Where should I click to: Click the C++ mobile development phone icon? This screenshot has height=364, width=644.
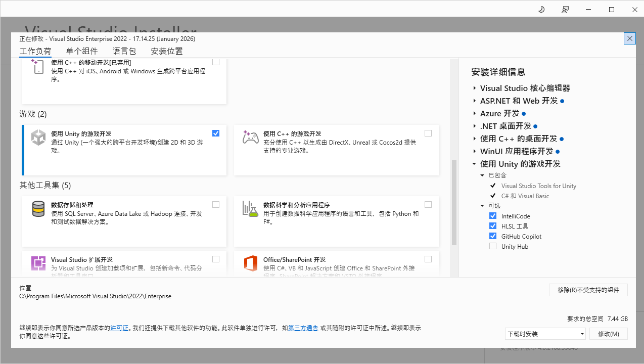[x=38, y=67]
